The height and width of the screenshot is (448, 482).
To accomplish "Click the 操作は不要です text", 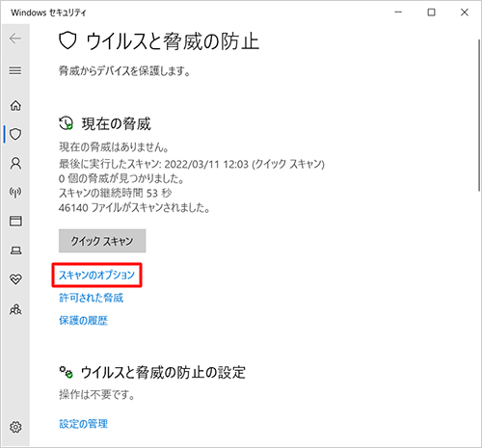I will point(96,394).
